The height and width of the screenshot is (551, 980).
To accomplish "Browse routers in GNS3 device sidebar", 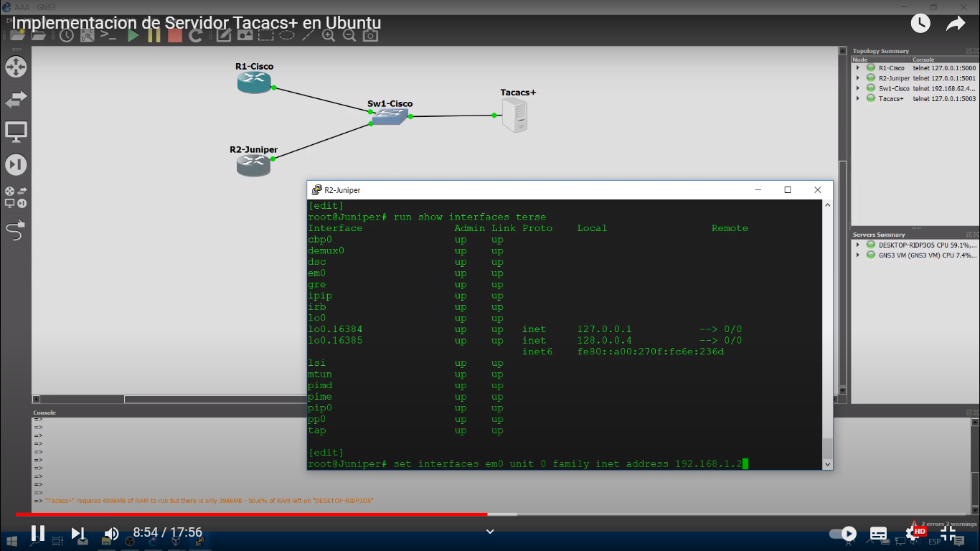I will pyautogui.click(x=16, y=67).
